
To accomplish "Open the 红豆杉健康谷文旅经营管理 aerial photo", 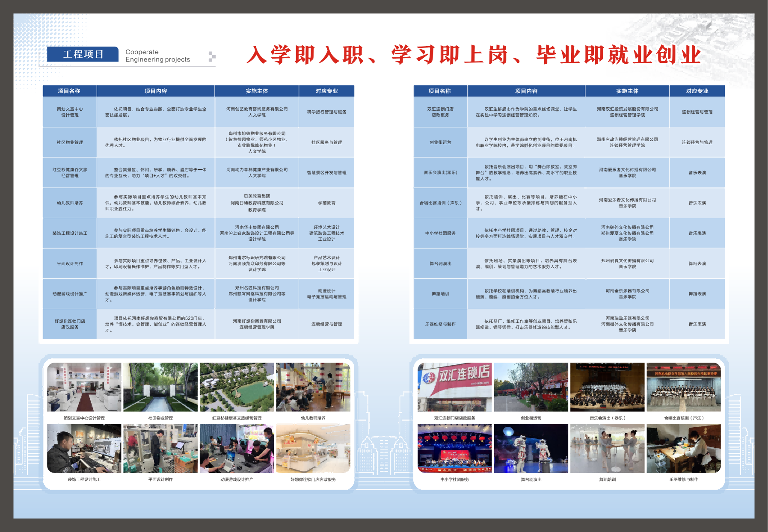I will (x=237, y=387).
